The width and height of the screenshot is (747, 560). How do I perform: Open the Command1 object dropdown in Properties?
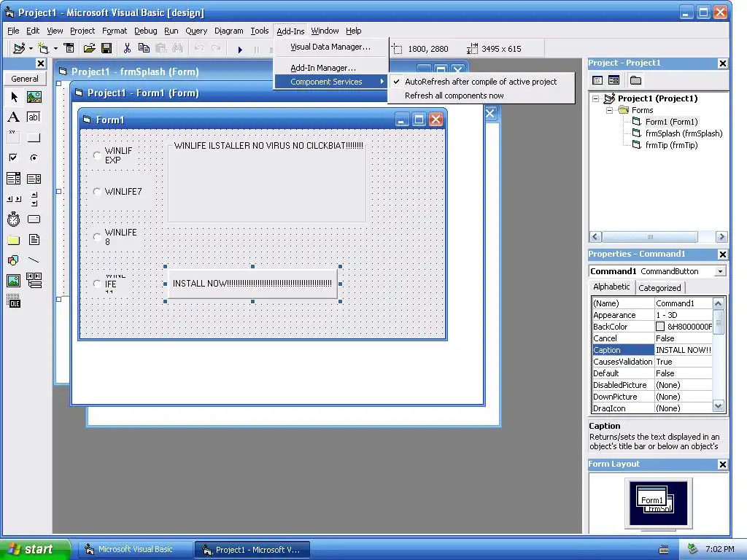pos(720,271)
